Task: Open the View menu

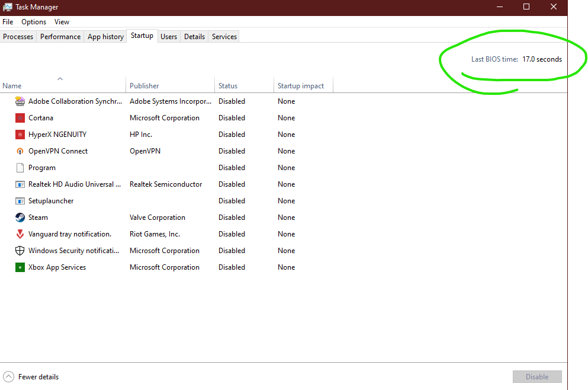Action: (62, 22)
